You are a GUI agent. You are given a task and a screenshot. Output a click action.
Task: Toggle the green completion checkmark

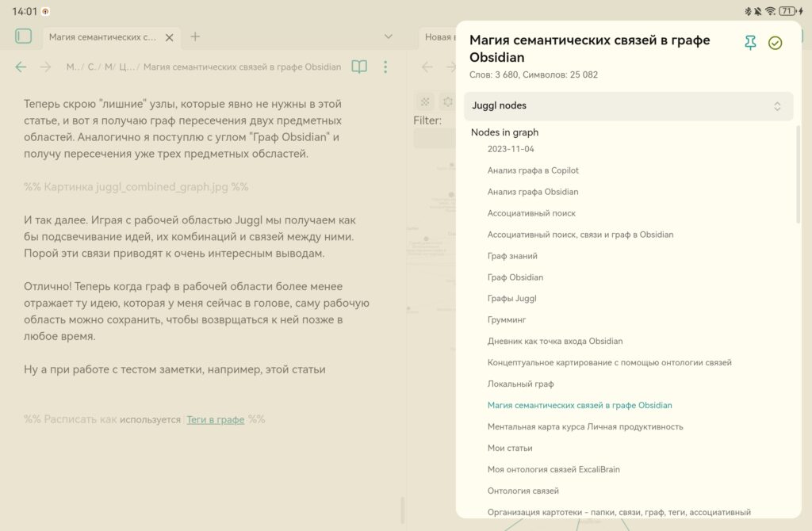coord(775,42)
